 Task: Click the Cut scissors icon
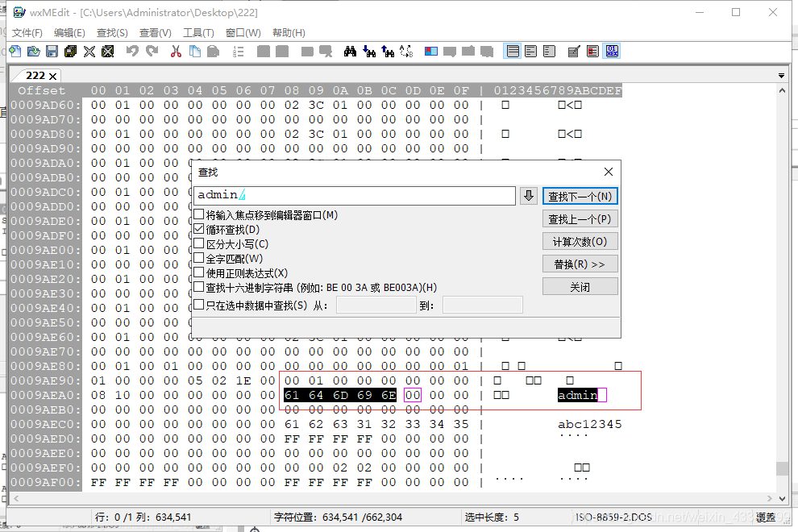point(176,52)
